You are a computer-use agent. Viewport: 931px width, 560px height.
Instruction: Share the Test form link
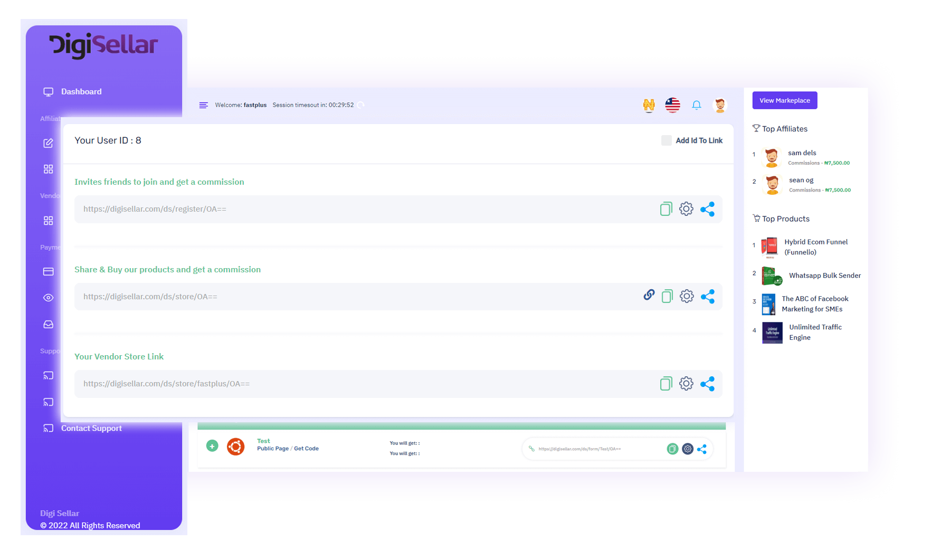tap(702, 449)
